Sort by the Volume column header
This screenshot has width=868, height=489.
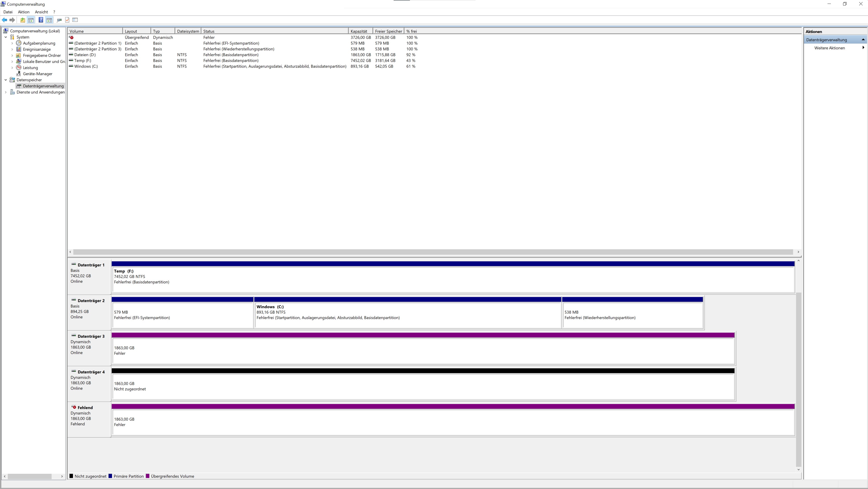coord(95,31)
